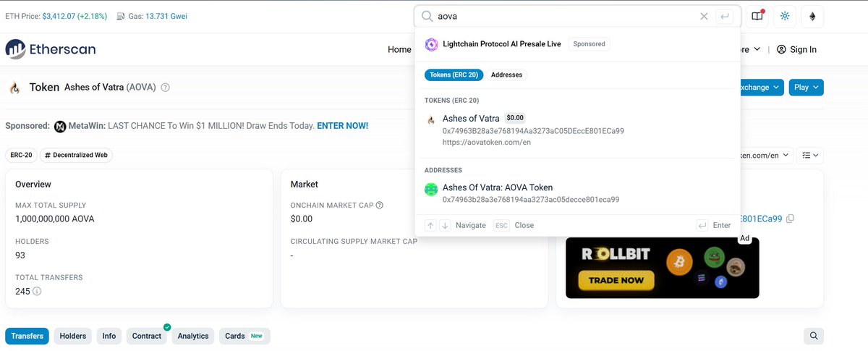
Task: Click the search icon button near tabs
Action: pyautogui.click(x=814, y=336)
